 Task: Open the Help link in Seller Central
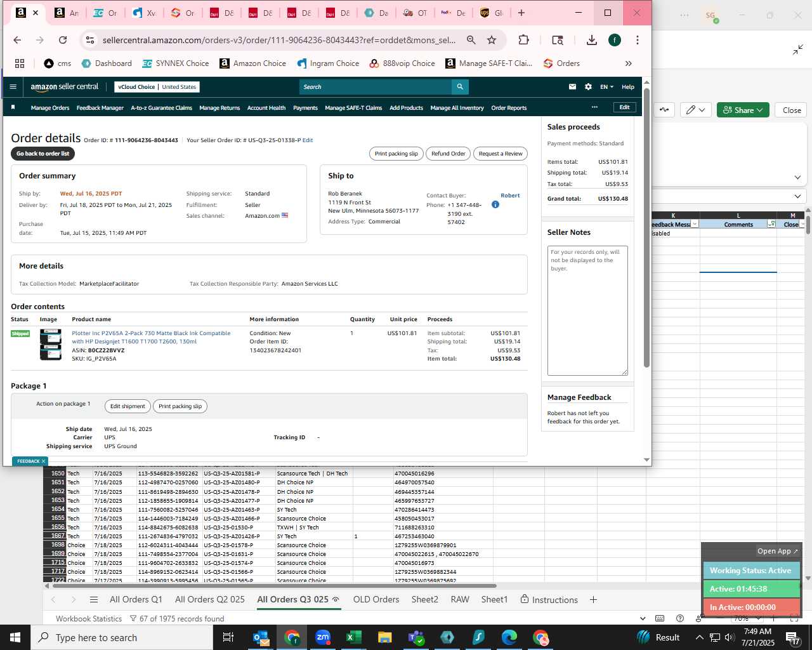(628, 87)
